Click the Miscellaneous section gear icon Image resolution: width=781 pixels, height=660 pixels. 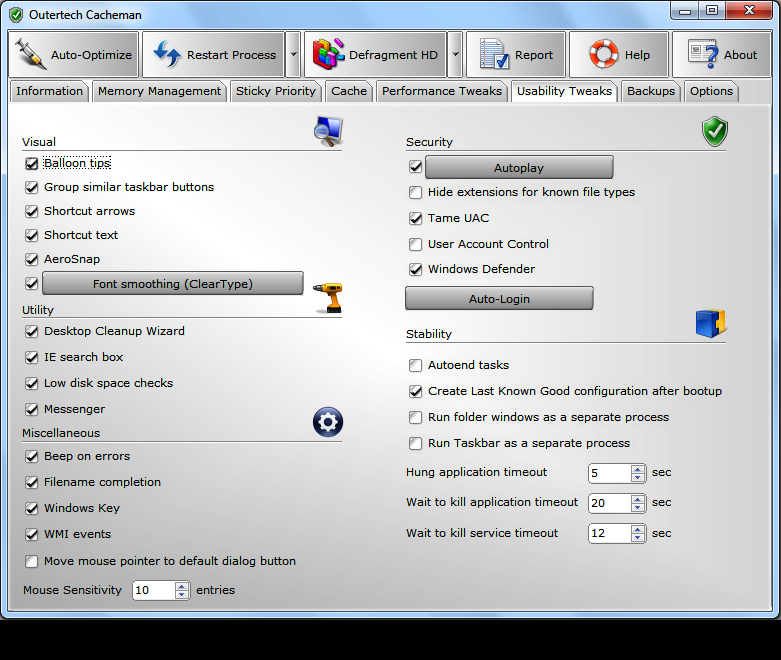pos(328,422)
